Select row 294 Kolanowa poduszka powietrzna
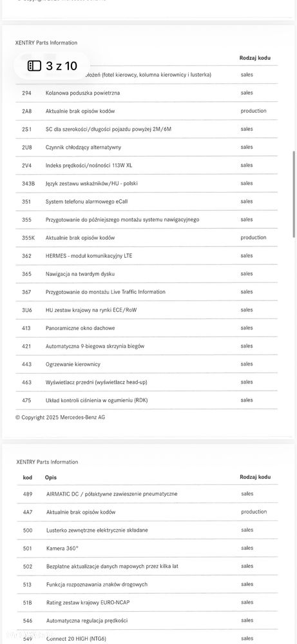The height and width of the screenshot is (644, 297). (x=146, y=93)
